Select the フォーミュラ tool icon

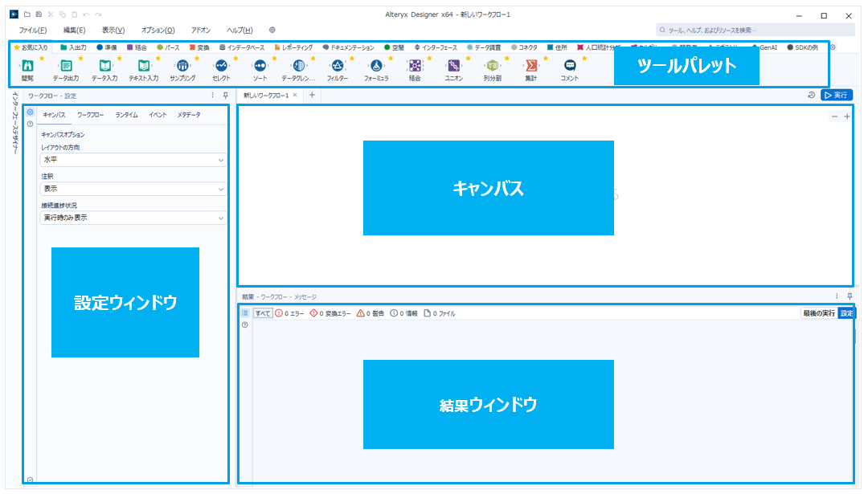point(376,66)
